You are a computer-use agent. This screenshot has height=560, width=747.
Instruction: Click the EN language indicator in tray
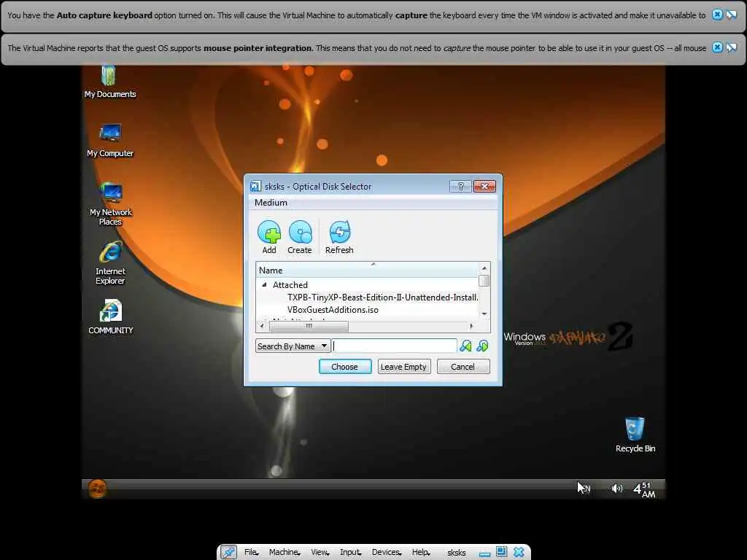586,489
